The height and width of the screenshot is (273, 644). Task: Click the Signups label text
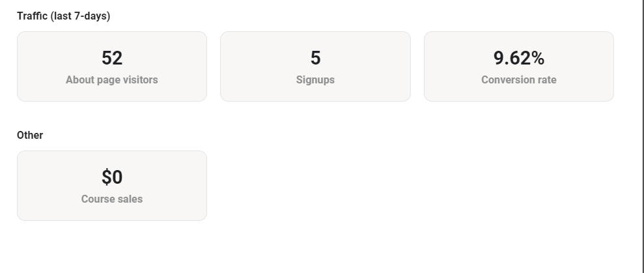315,80
